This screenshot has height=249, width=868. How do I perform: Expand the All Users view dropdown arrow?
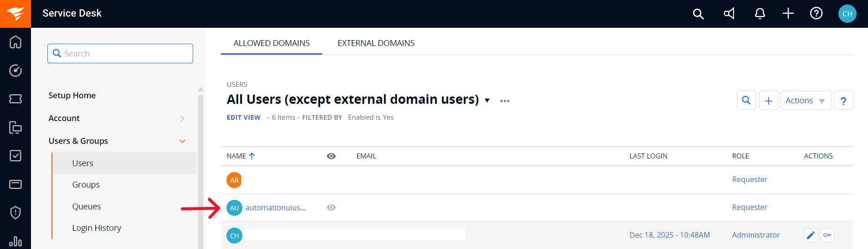click(x=487, y=101)
